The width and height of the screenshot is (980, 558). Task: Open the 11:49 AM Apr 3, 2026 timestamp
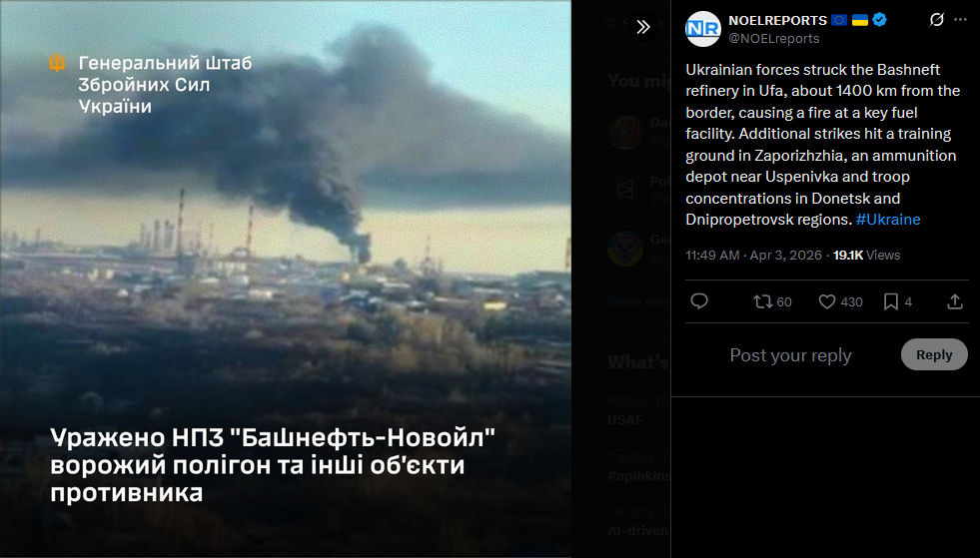[x=753, y=255]
